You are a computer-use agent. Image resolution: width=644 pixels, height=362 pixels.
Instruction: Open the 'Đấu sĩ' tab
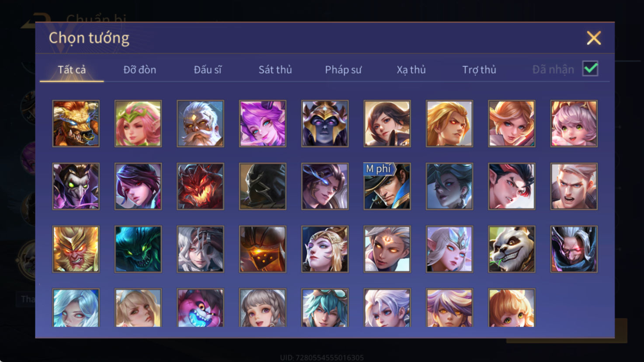[208, 69]
